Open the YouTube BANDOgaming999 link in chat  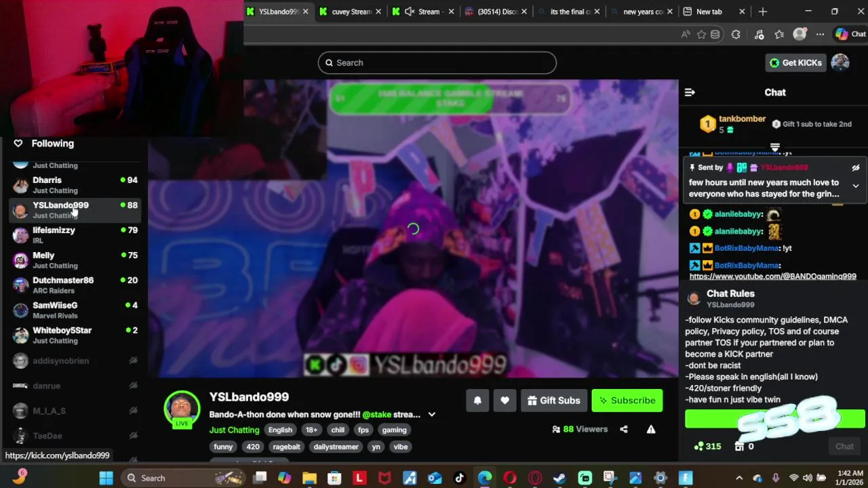773,277
